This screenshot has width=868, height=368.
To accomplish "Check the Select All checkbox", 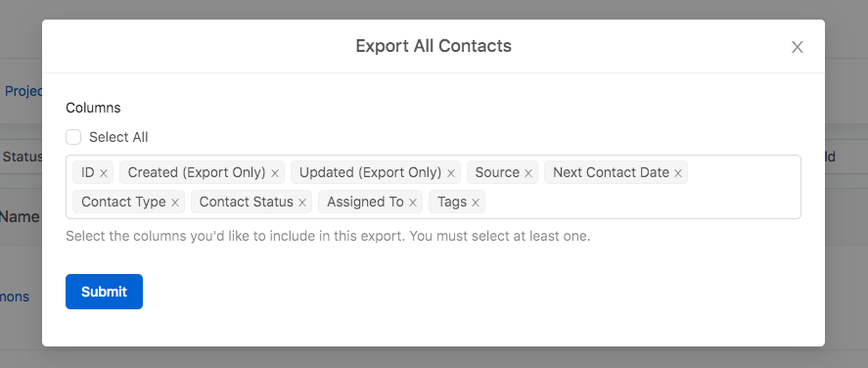I will click(x=73, y=137).
